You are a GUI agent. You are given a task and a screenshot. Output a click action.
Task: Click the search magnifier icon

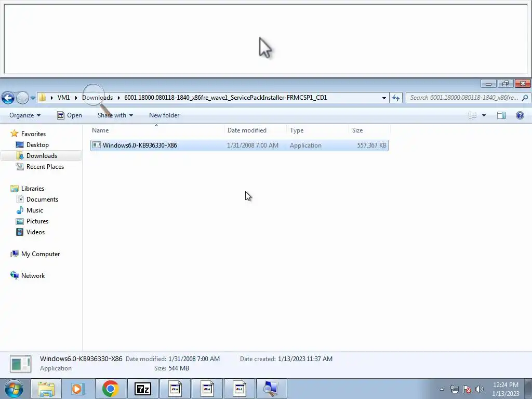(x=525, y=98)
